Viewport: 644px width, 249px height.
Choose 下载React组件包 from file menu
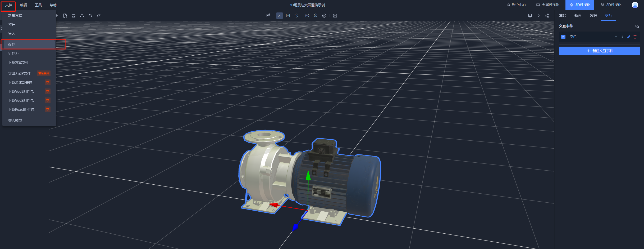click(x=29, y=109)
